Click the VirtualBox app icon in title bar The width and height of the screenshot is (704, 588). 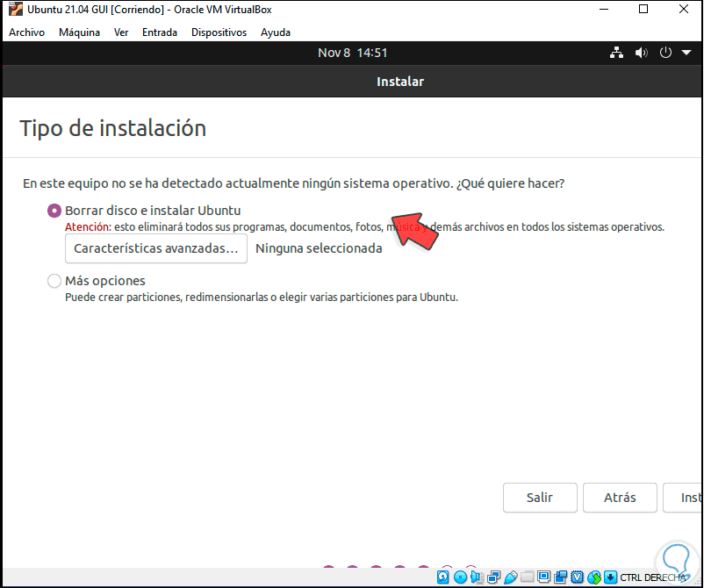[x=16, y=10]
